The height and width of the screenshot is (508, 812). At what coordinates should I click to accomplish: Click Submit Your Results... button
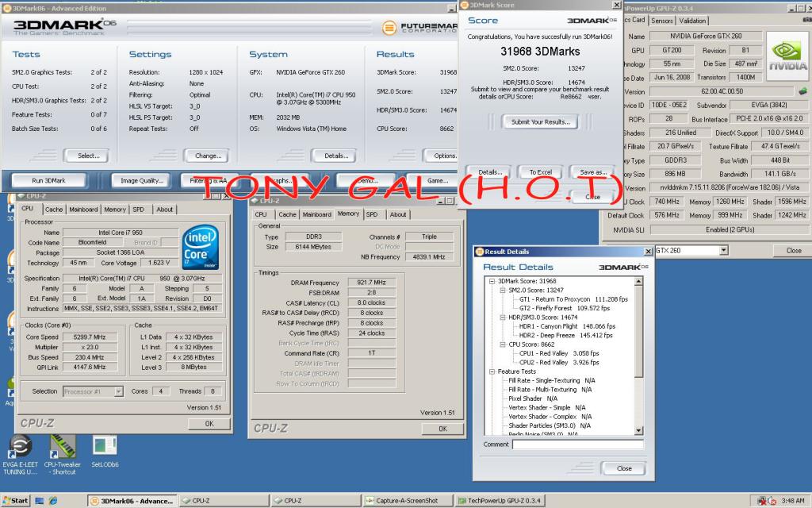(x=541, y=121)
